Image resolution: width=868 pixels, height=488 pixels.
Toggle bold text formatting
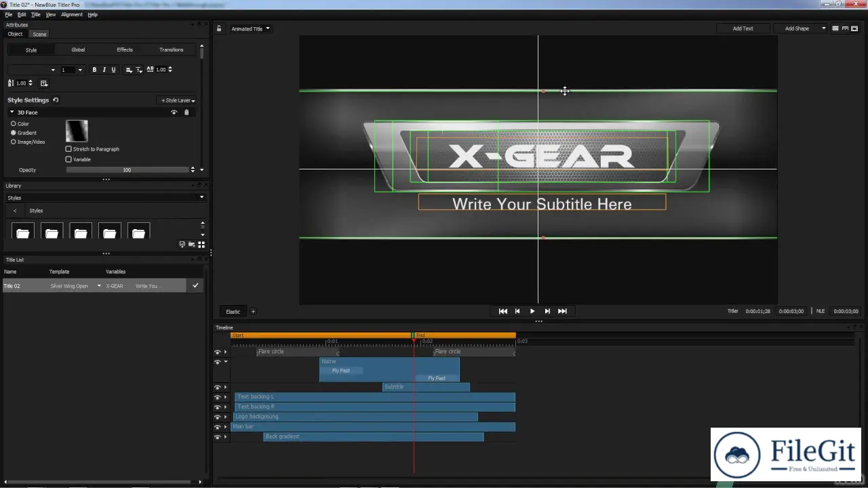94,70
